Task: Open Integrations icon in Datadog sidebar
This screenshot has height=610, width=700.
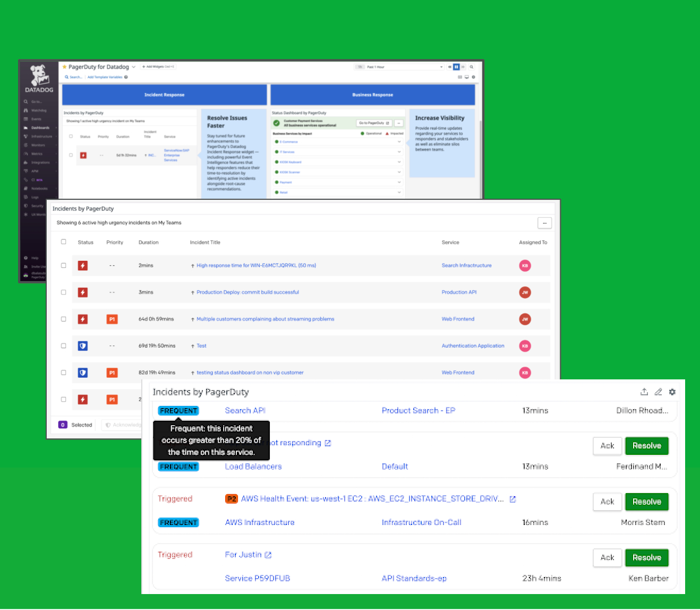Action: pyautogui.click(x=25, y=163)
